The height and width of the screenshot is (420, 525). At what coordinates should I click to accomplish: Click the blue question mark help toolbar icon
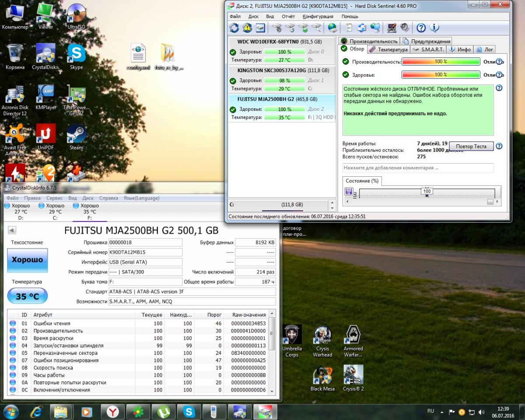pyautogui.click(x=421, y=28)
